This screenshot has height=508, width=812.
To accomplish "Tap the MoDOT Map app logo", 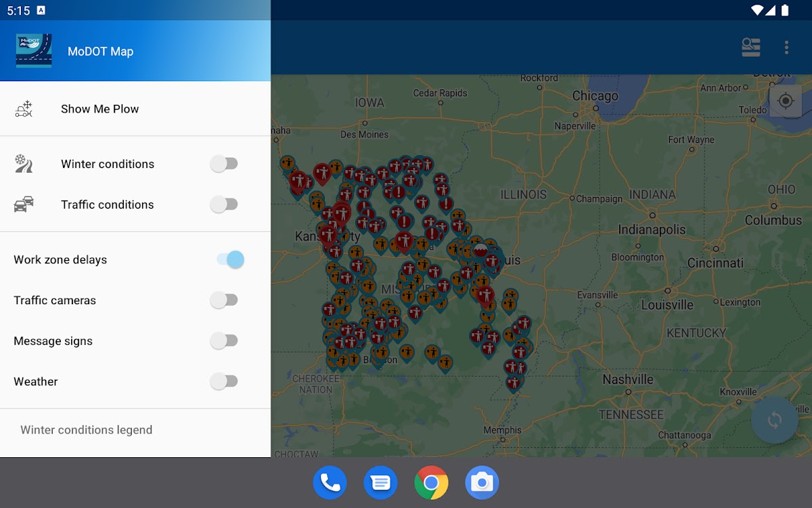I will pyautogui.click(x=34, y=51).
